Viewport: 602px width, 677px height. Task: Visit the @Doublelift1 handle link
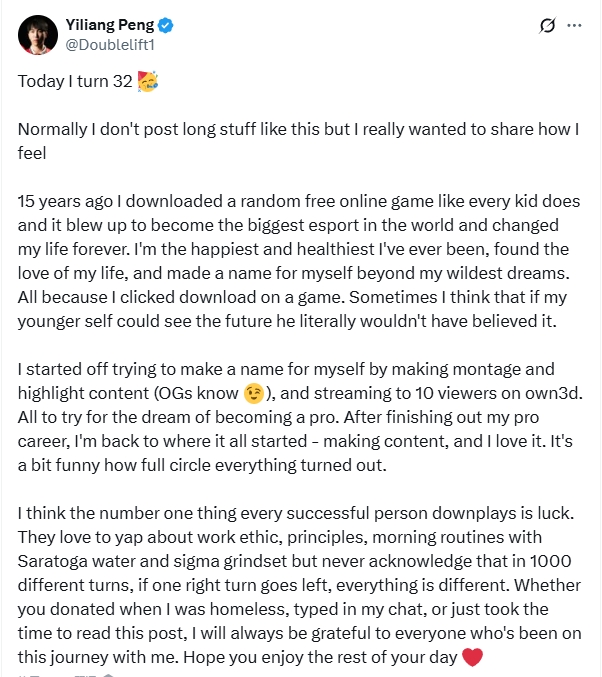pos(110,45)
